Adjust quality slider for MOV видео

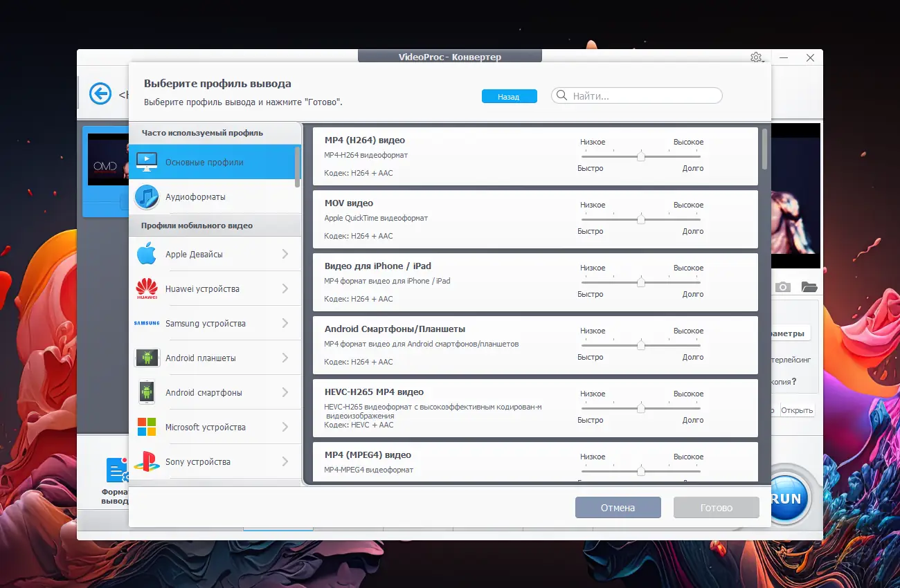[641, 219]
